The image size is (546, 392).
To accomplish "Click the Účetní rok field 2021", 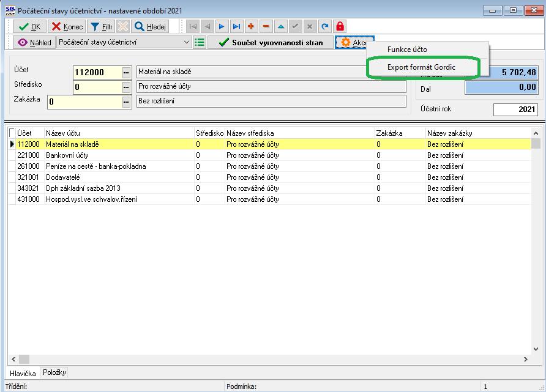I will (515, 109).
